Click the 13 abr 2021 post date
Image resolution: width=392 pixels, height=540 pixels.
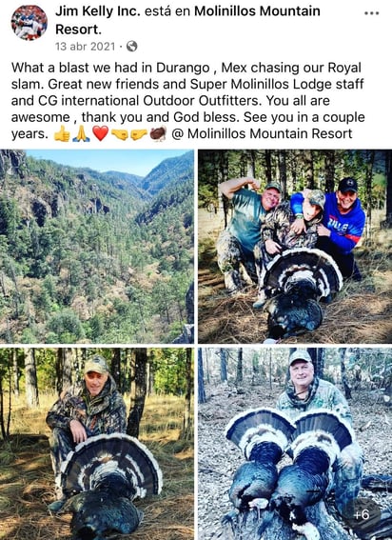[85, 46]
